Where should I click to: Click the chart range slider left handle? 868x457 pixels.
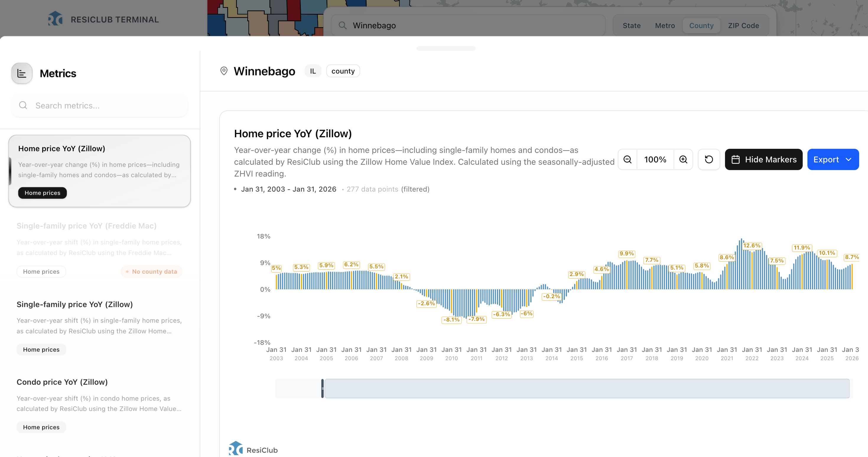(322, 388)
